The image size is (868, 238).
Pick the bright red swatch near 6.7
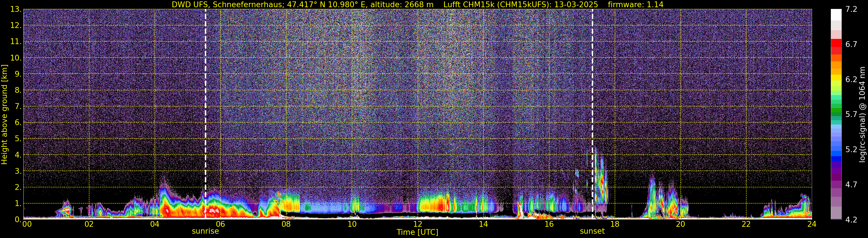(x=836, y=43)
